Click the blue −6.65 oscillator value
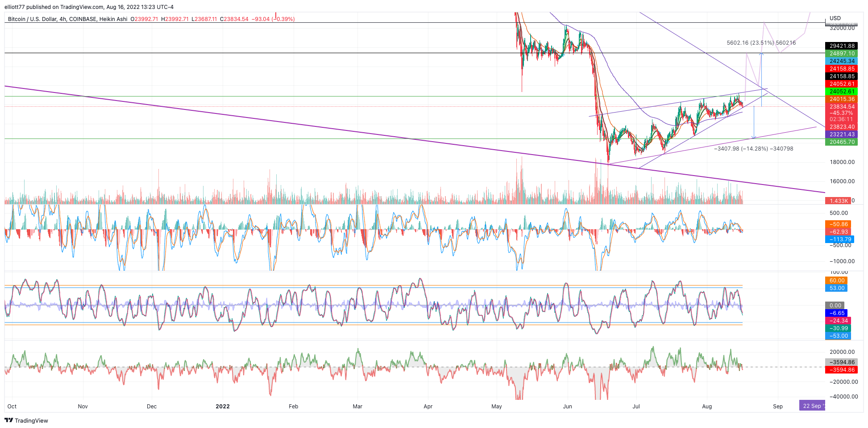 [x=837, y=313]
